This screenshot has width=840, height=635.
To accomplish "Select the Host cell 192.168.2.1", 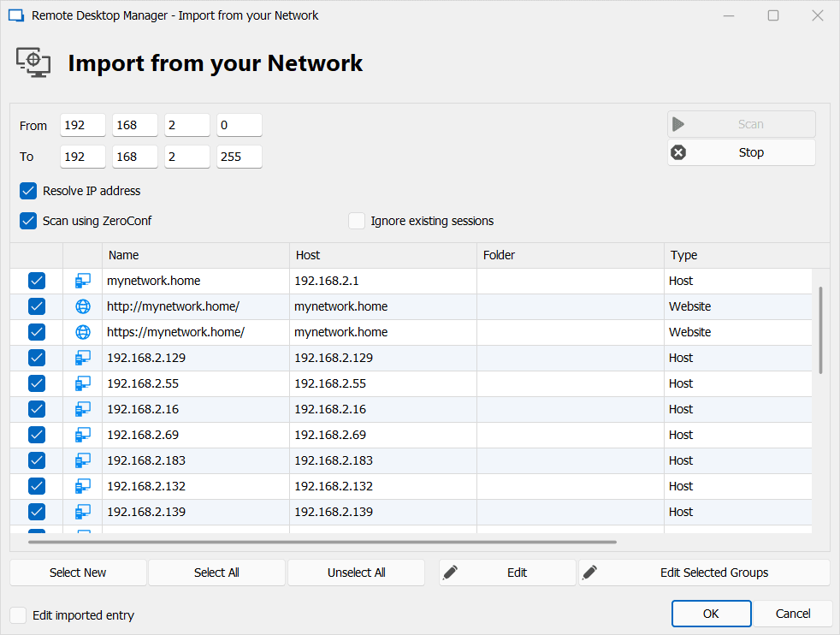I will [383, 281].
